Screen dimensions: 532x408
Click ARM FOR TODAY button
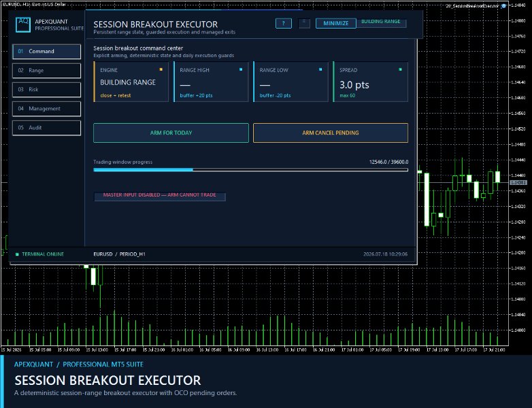pyautogui.click(x=171, y=133)
